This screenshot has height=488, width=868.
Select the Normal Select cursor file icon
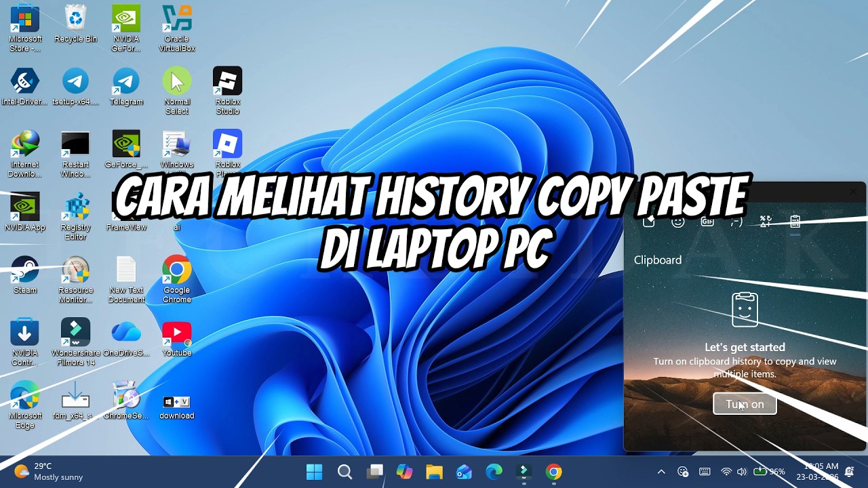click(x=177, y=91)
